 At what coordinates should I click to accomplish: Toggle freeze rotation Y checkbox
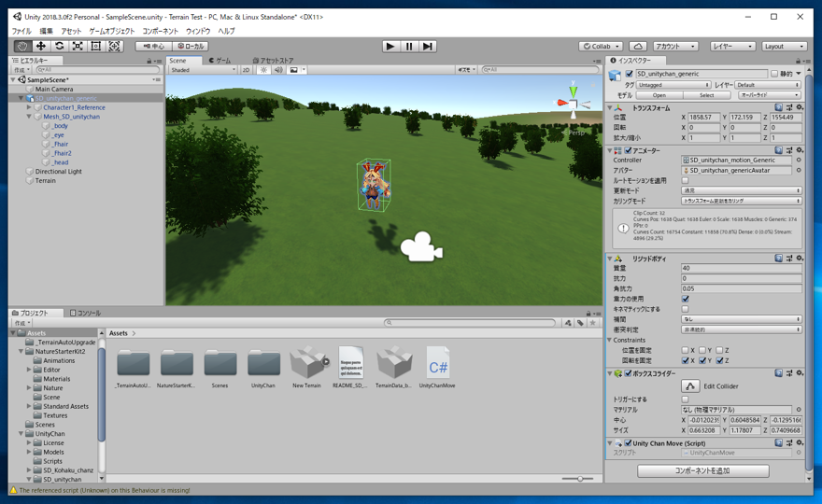pos(702,360)
